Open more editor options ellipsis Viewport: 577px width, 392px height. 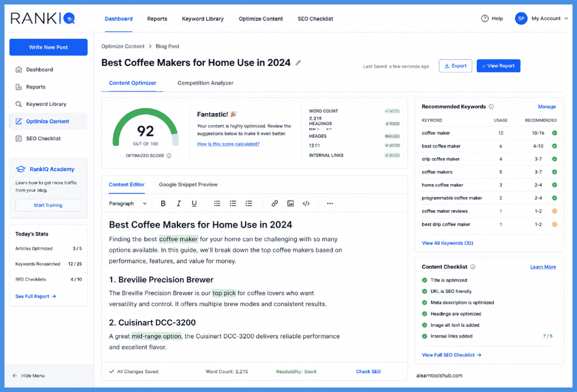[330, 203]
